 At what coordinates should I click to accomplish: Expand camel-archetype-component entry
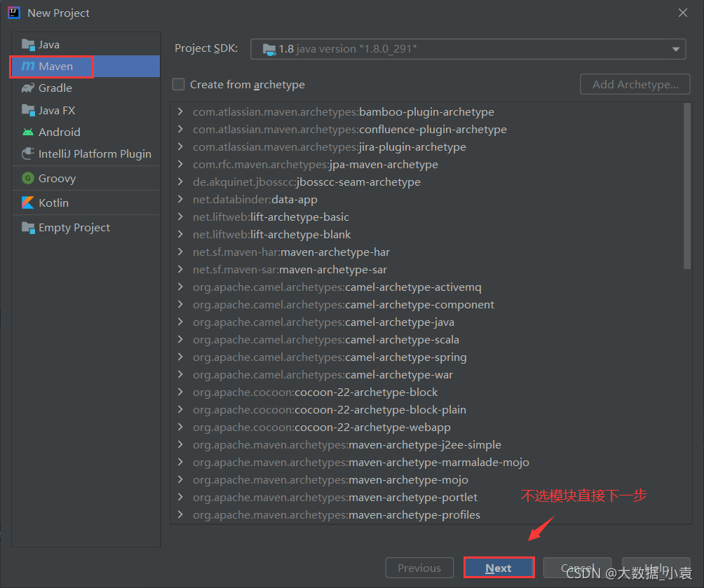tap(180, 304)
